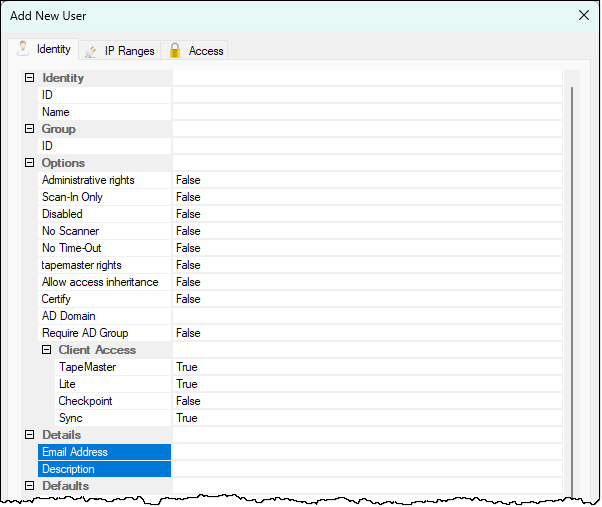This screenshot has height=507, width=602.
Task: Select the Checkpoint client access False value
Action: pyautogui.click(x=366, y=401)
